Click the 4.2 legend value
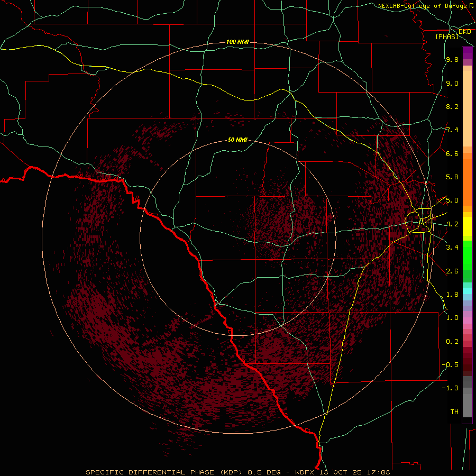Viewport: 476px width, 476px height. pos(452,224)
